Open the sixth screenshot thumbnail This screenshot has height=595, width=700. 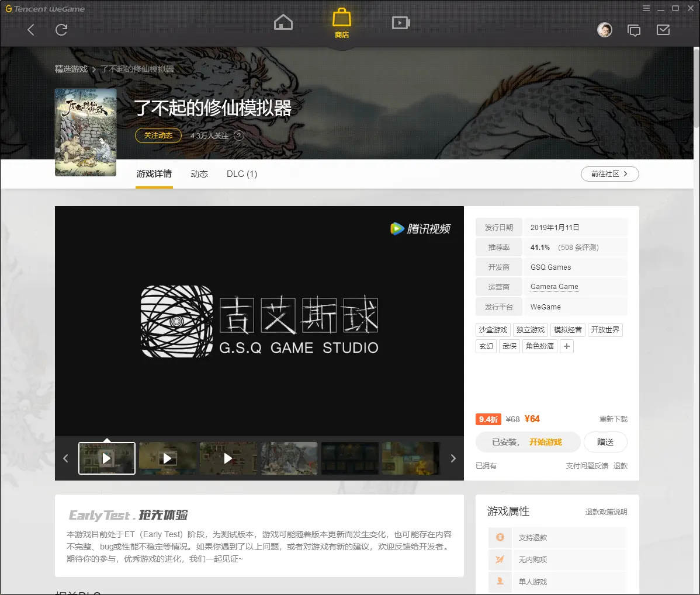(x=411, y=458)
